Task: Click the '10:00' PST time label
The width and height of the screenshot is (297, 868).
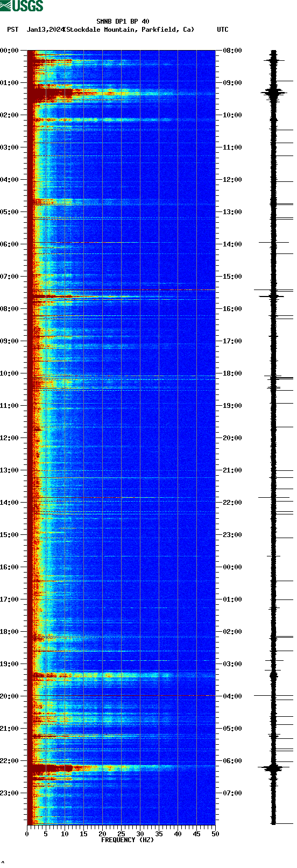Action: [9, 373]
